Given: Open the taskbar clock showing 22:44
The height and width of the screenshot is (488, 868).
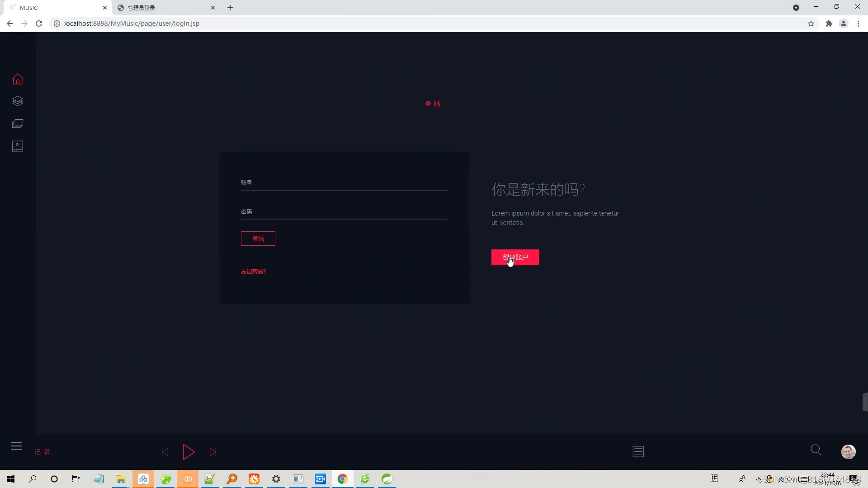Looking at the screenshot, I should [x=828, y=479].
